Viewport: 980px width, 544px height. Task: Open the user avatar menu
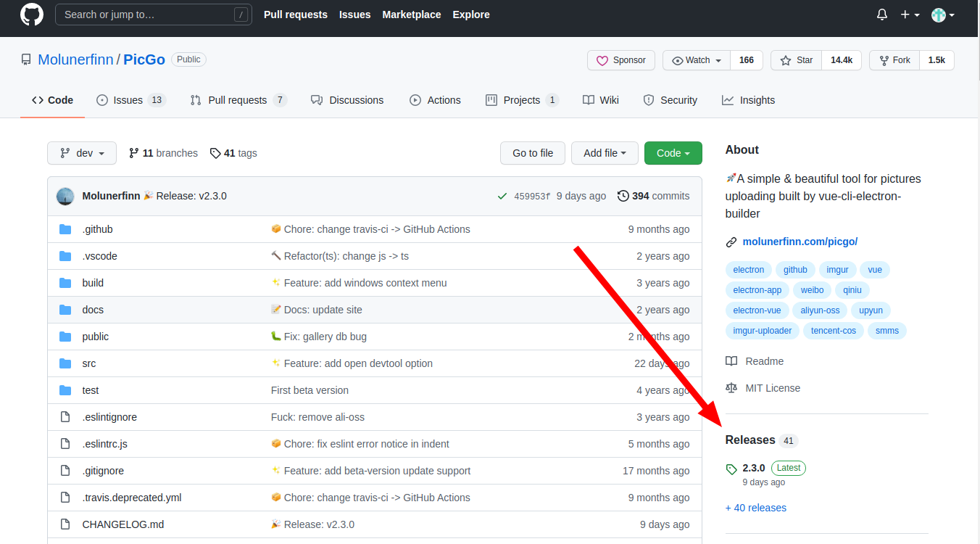pyautogui.click(x=942, y=15)
